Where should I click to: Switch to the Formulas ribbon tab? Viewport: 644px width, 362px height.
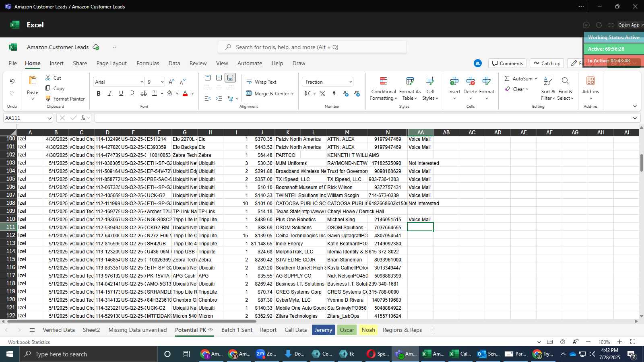(x=148, y=63)
